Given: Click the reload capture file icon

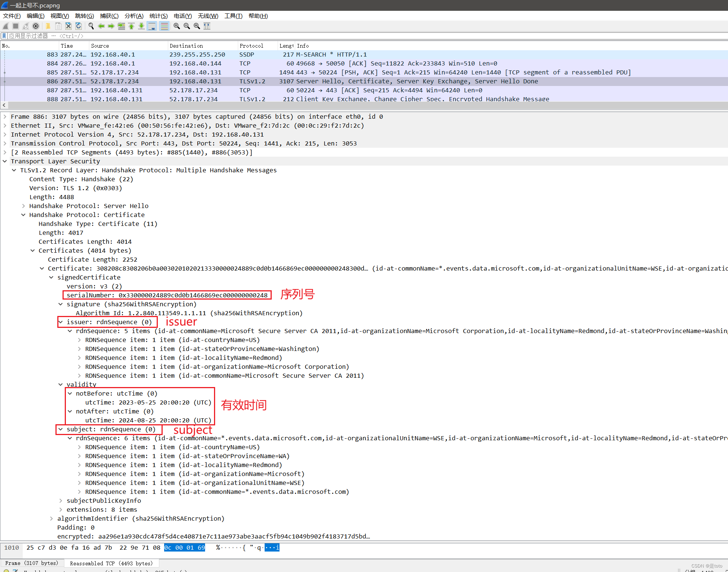Looking at the screenshot, I should [x=79, y=26].
